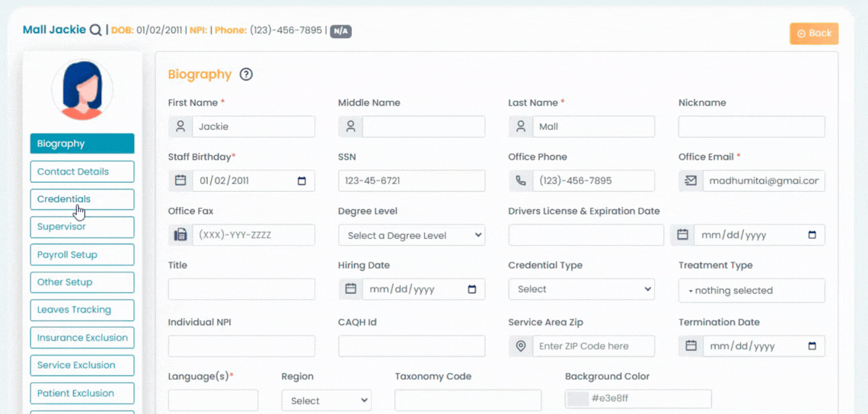868x414 pixels.
Task: Click the location pin in Service Area Zip
Action: (521, 346)
